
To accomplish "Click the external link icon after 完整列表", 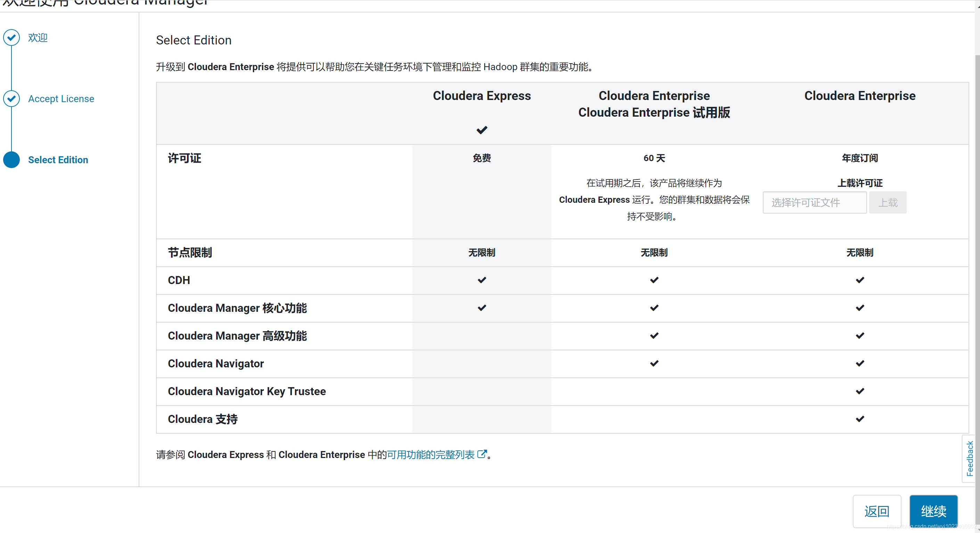I will tap(482, 454).
